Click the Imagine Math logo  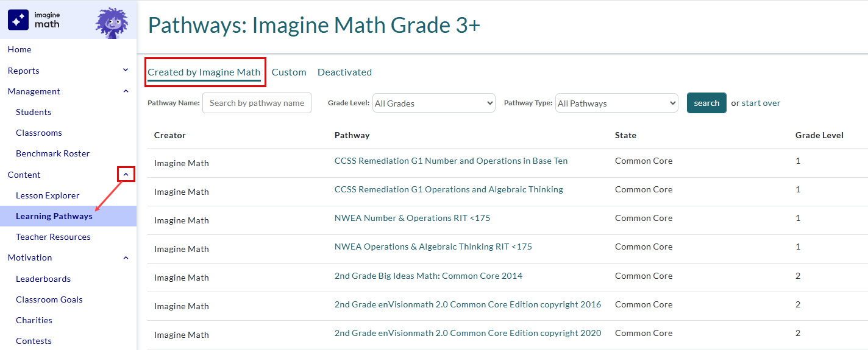(34, 20)
